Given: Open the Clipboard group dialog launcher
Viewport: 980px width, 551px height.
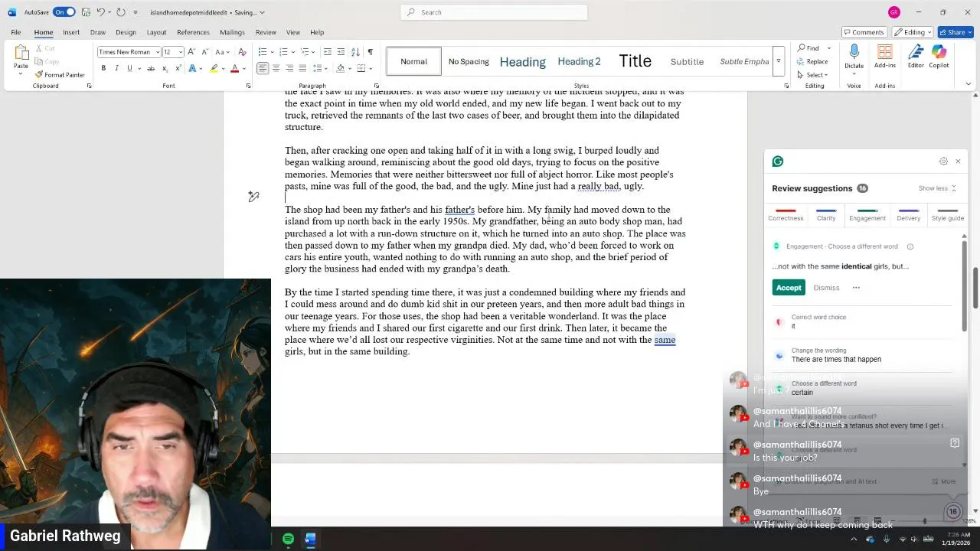Looking at the screenshot, I should click(x=89, y=86).
